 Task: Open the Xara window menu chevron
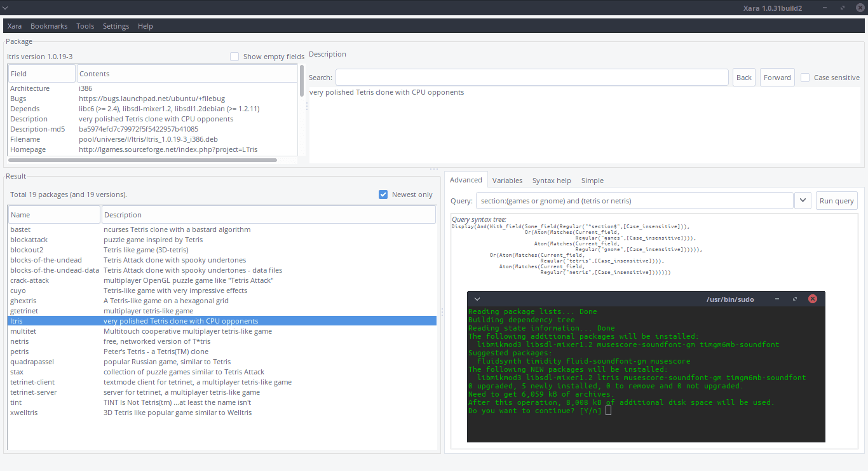click(6, 8)
